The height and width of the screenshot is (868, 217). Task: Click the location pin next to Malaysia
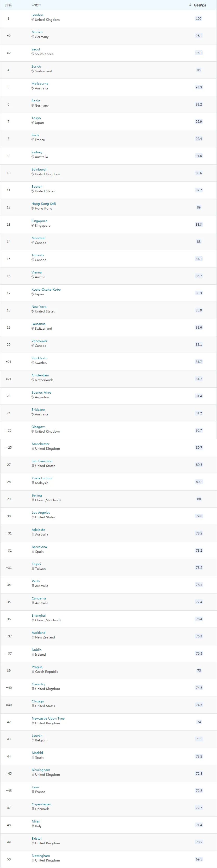pyautogui.click(x=33, y=483)
